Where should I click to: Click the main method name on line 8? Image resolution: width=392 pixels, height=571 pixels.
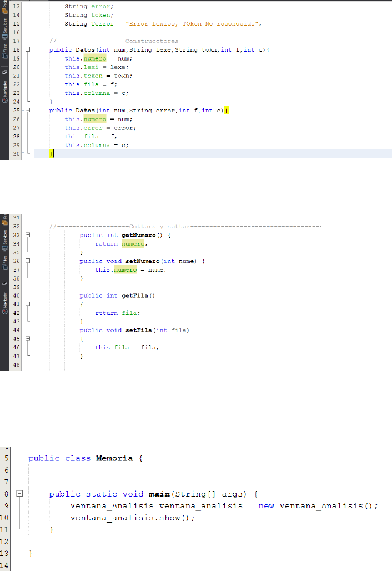(159, 494)
